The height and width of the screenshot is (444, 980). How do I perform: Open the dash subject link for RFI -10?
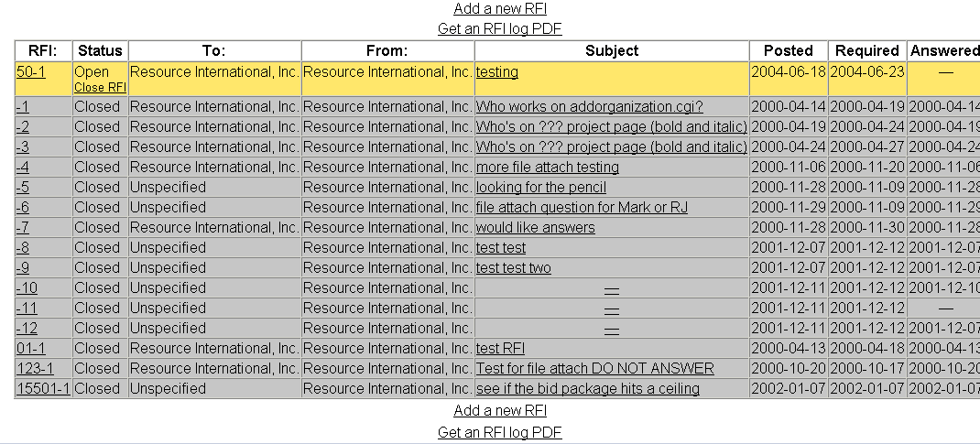[x=612, y=290]
